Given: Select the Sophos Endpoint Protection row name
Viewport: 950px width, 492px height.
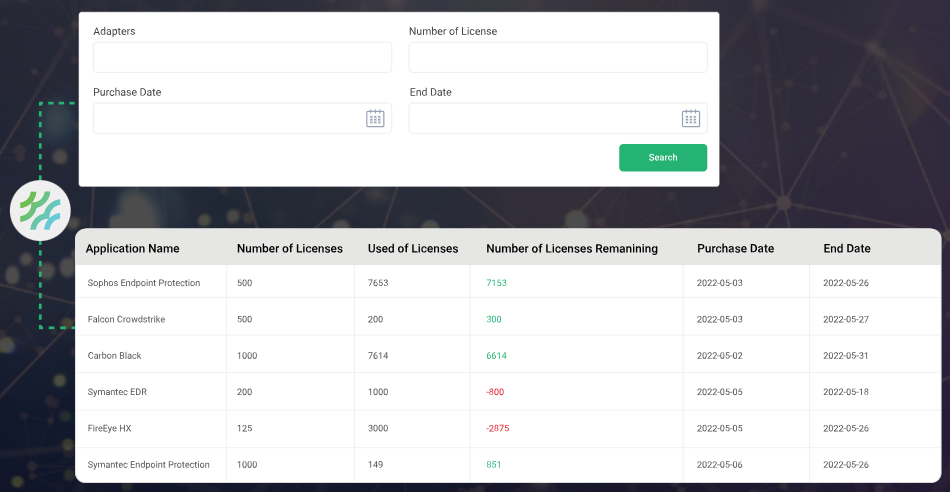Looking at the screenshot, I should point(144,283).
